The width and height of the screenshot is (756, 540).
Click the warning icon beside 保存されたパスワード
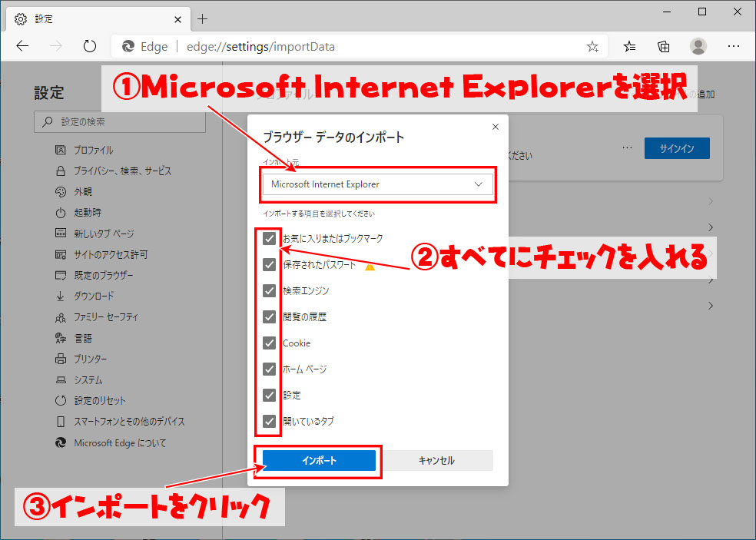tap(370, 266)
